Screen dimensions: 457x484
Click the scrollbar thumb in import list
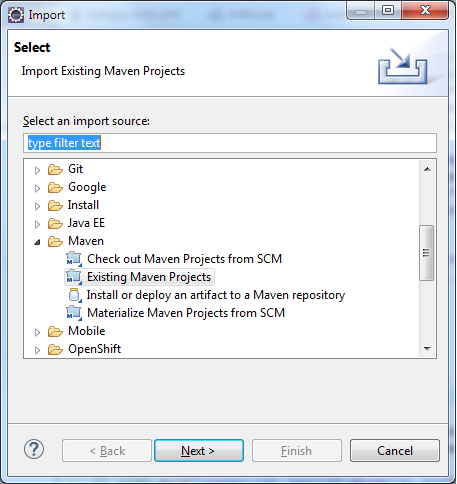(x=426, y=253)
